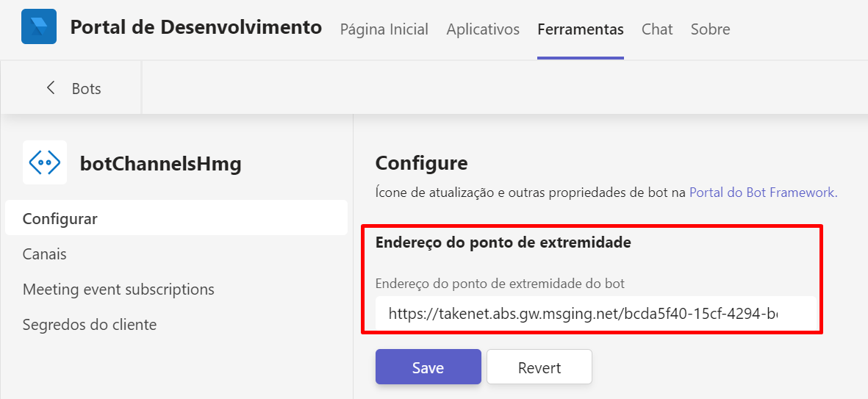This screenshot has width=868, height=399.
Task: Select Configurar in the sidebar
Action: [60, 218]
